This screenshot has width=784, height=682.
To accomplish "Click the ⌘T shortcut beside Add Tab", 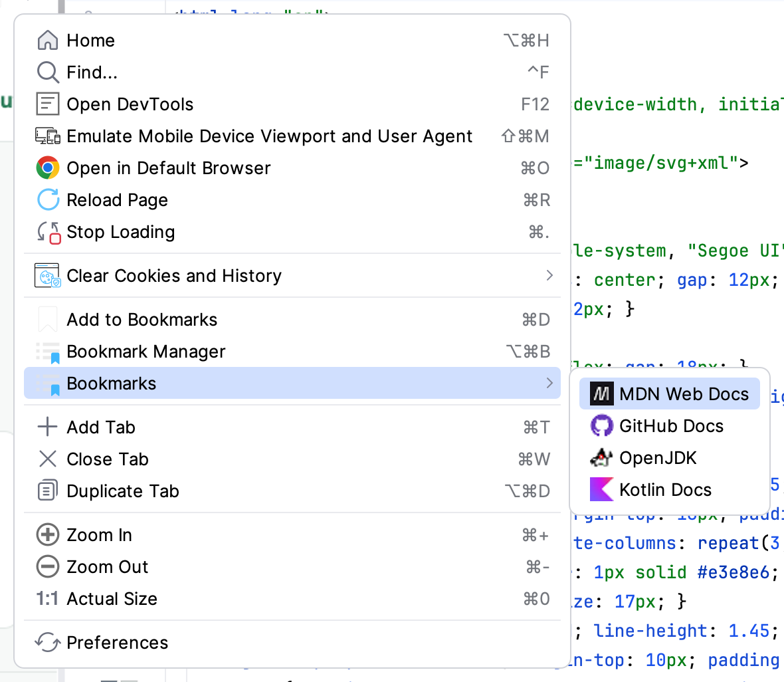I will tap(536, 427).
